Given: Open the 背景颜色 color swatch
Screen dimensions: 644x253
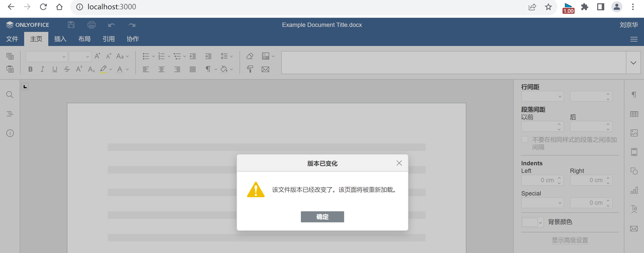Looking at the screenshot, I should pos(532,222).
